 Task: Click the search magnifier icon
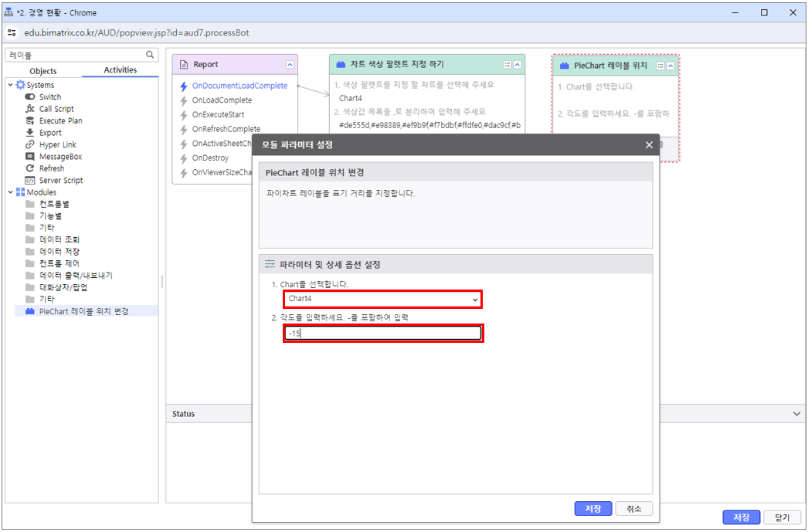tap(151, 55)
